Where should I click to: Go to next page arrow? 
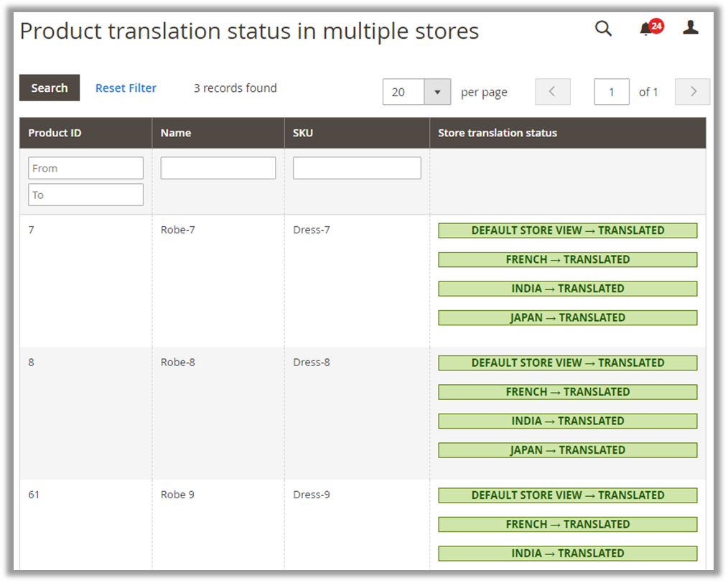692,92
